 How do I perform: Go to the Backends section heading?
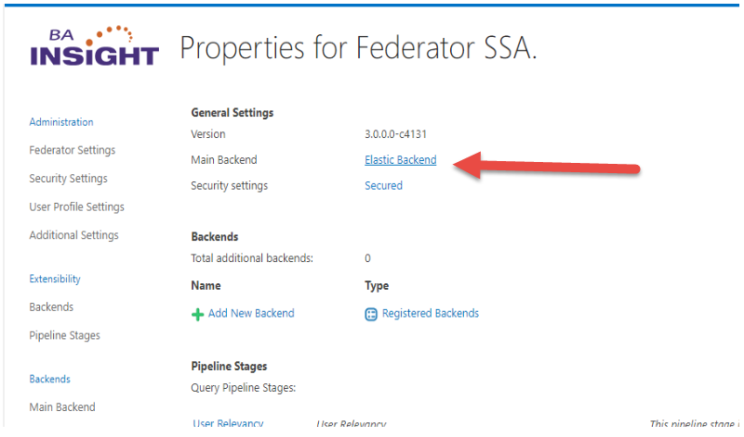(50, 379)
